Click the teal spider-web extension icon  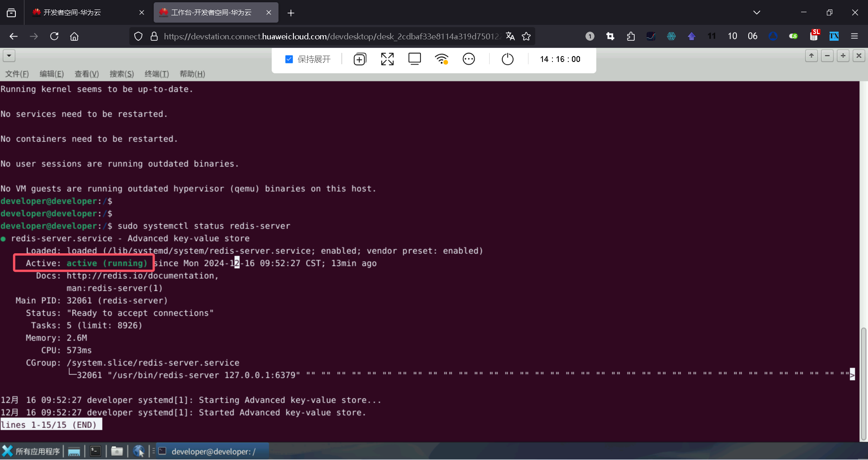(x=671, y=36)
